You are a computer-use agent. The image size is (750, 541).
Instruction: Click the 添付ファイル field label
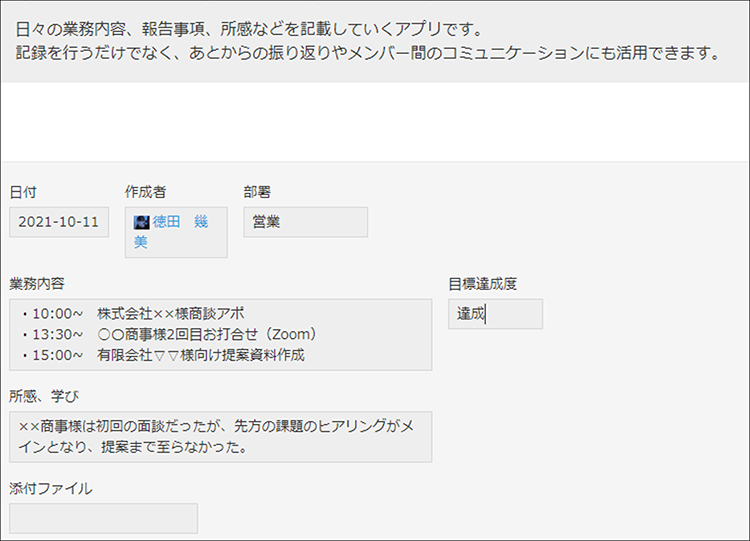coord(51,489)
